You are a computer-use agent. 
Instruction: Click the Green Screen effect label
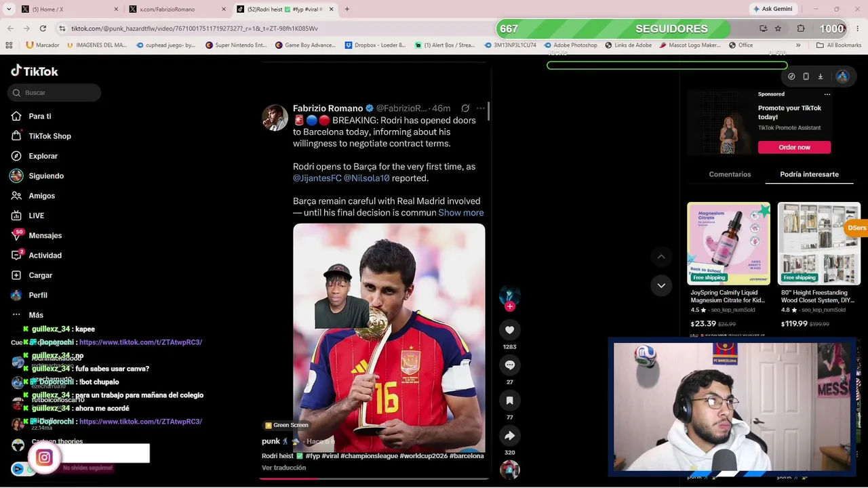287,425
